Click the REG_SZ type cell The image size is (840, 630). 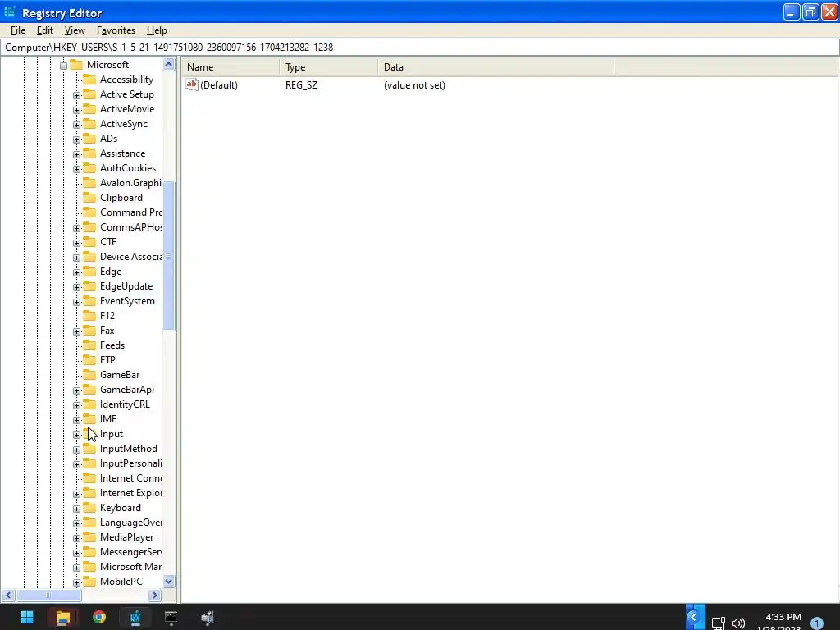coord(302,85)
